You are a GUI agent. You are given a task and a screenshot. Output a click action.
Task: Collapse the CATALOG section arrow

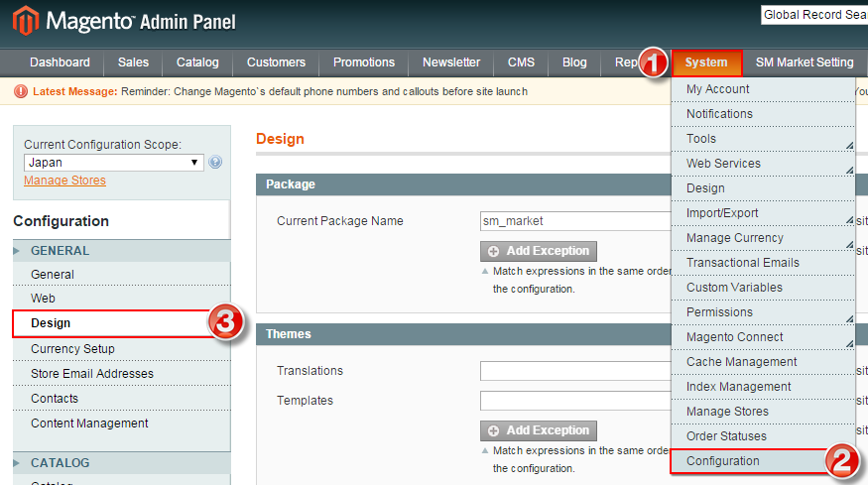coord(17,463)
